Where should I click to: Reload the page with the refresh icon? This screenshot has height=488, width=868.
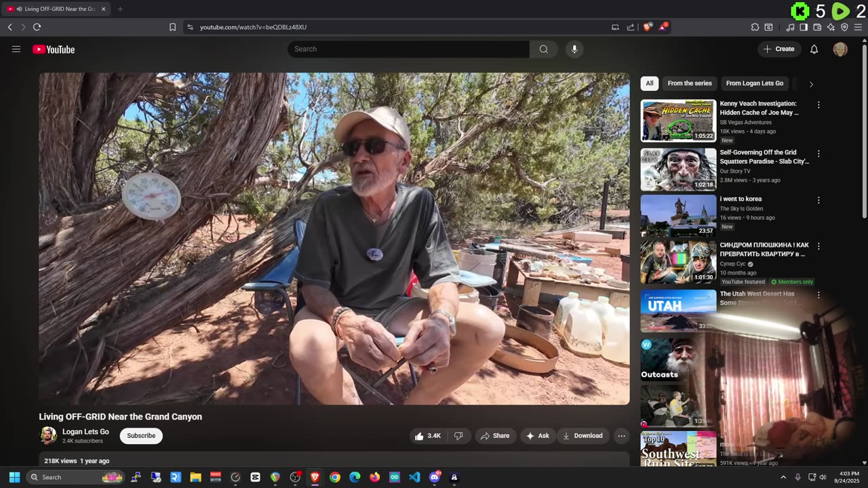click(x=37, y=27)
